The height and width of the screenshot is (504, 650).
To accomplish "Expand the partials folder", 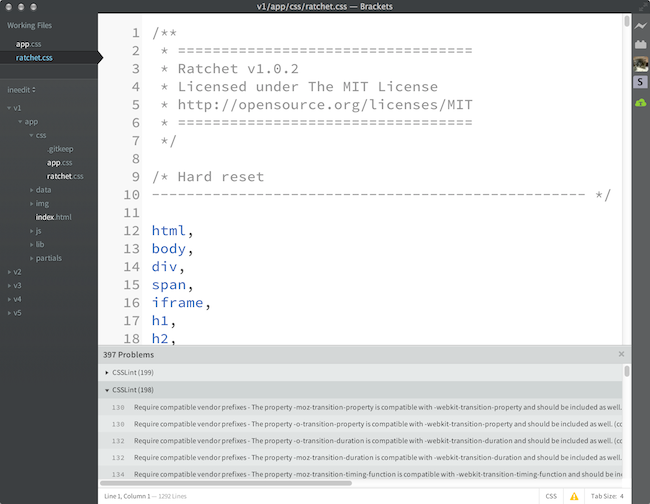I will 32,258.
